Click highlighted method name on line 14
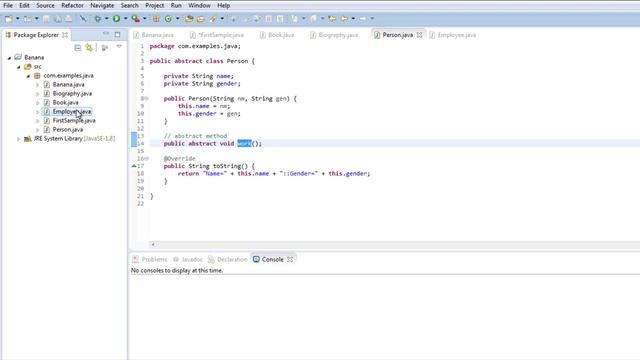Viewport: 640px width, 360px height. pos(244,143)
